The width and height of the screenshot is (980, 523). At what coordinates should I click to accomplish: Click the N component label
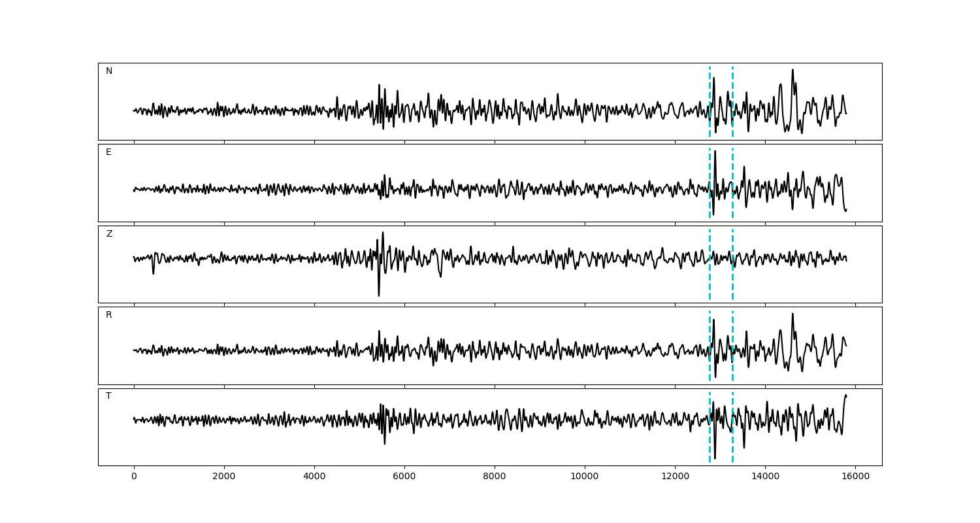pyautogui.click(x=109, y=71)
